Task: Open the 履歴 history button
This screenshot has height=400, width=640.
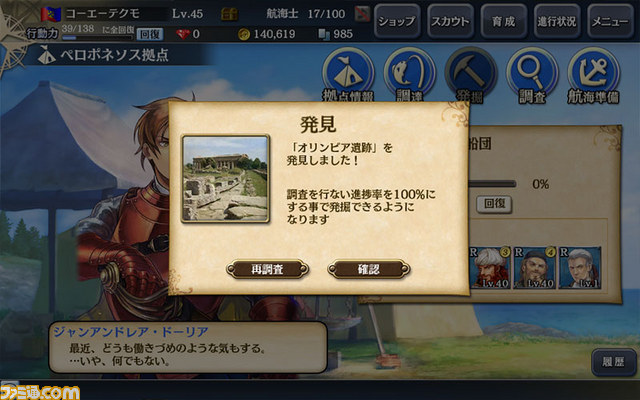Action: point(613,362)
